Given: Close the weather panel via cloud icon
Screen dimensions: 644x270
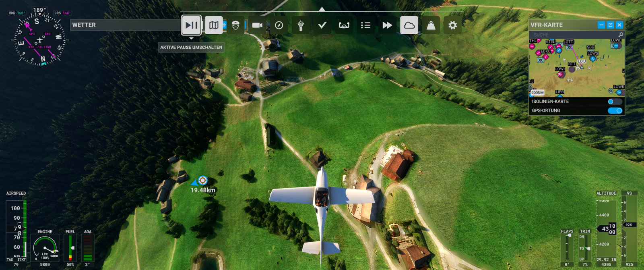Looking at the screenshot, I should [409, 25].
